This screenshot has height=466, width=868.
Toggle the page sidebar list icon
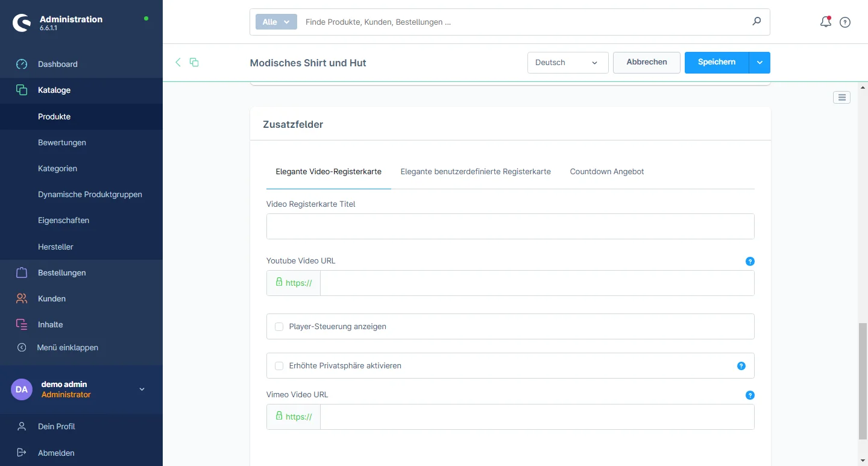pos(841,97)
